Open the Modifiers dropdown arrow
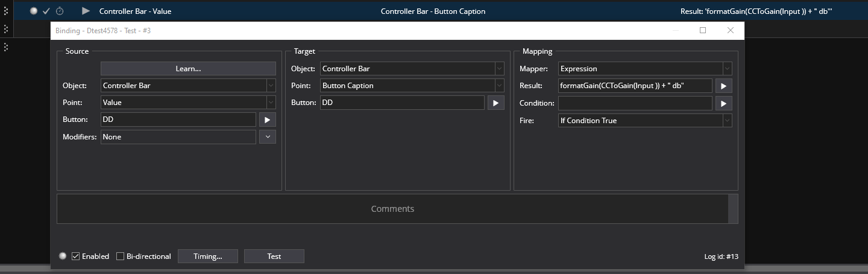This screenshot has height=274, width=868. point(267,137)
